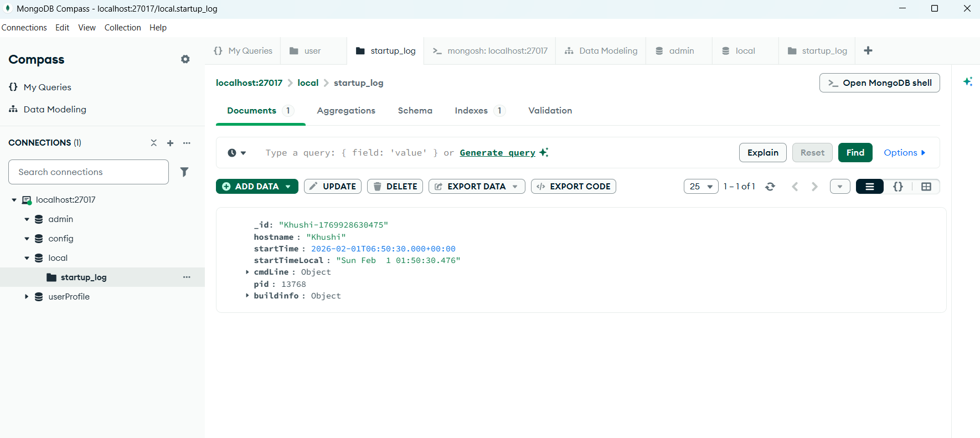980x438 pixels.
Task: Expand query Options link
Action: (905, 153)
